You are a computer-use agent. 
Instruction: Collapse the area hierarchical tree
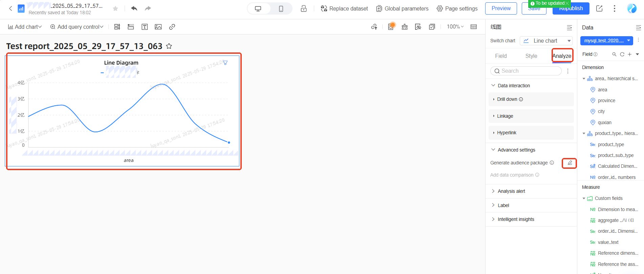click(584, 78)
